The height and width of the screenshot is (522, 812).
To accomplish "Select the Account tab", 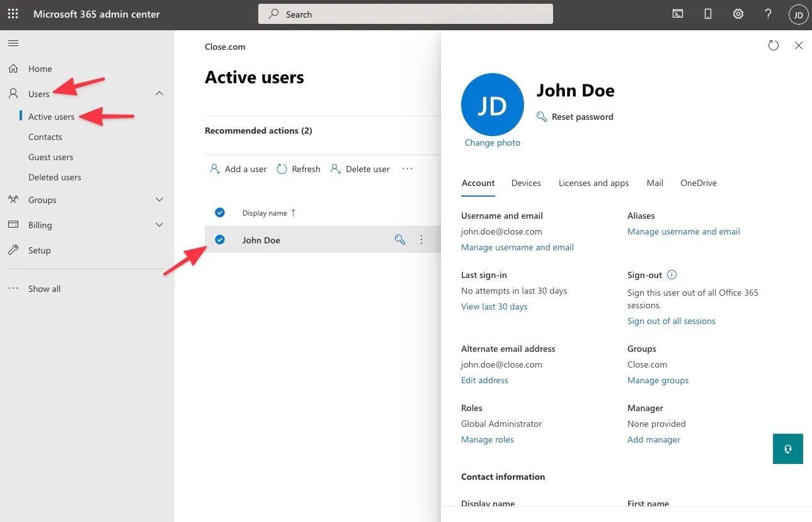I will point(478,183).
